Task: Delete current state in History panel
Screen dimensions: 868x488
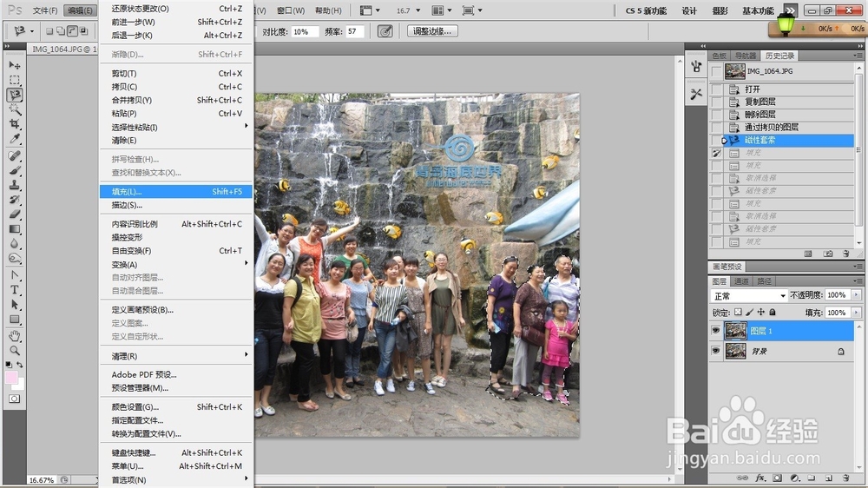Action: tap(845, 254)
